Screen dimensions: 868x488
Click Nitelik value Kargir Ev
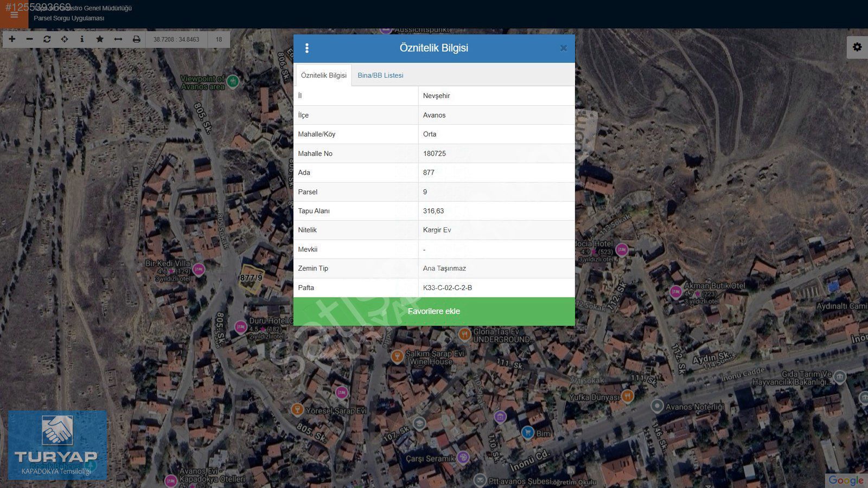click(437, 230)
